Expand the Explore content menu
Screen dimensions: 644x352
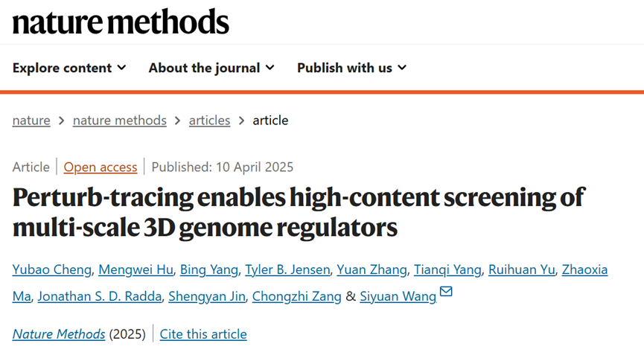pyautogui.click(x=69, y=68)
